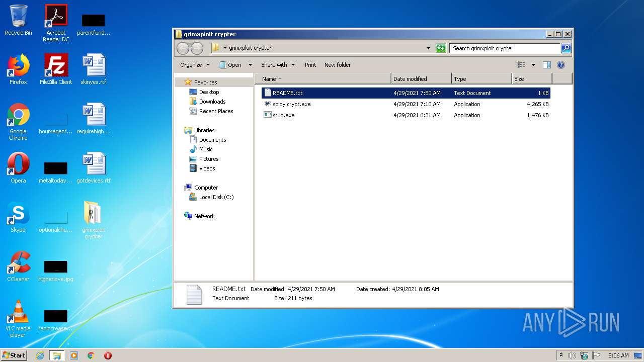
Task: Open Skype desktop shortcut
Action: click(x=18, y=217)
